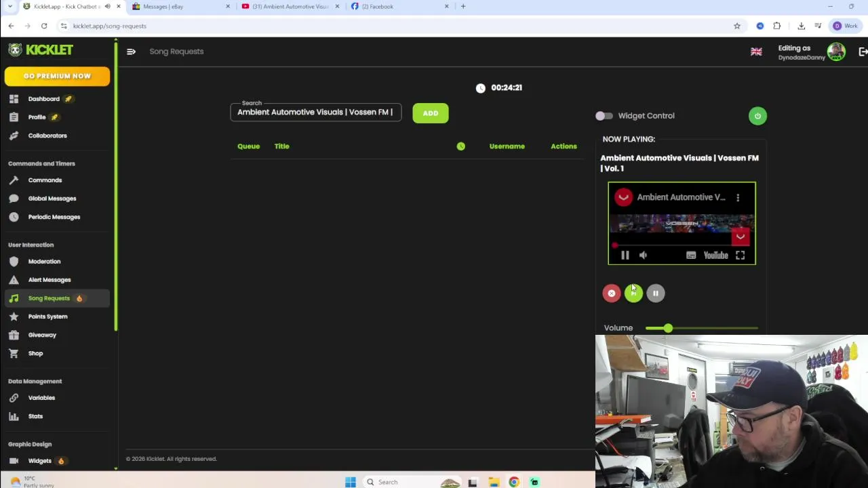Click the Kicklet logo
Image resolution: width=868 pixels, height=488 pixels.
coord(41,50)
